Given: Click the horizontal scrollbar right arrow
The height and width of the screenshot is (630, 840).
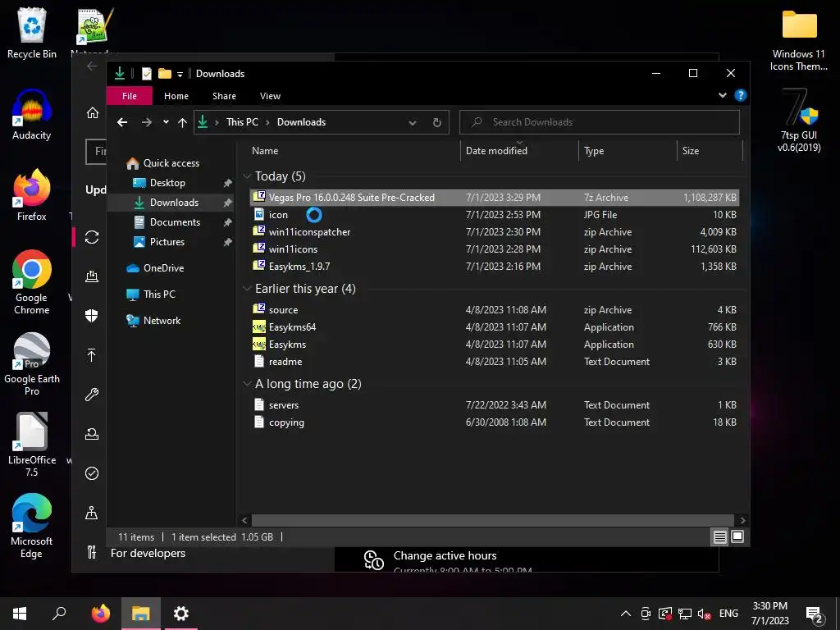Looking at the screenshot, I should coord(742,520).
